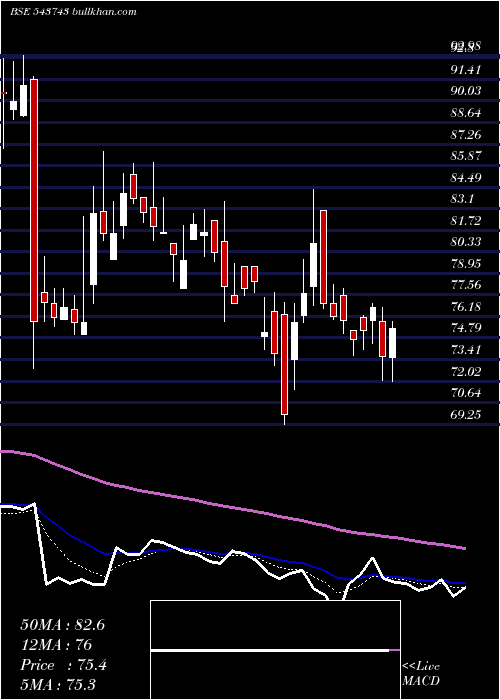Click the MACD panel box

pyautogui.click(x=275, y=650)
